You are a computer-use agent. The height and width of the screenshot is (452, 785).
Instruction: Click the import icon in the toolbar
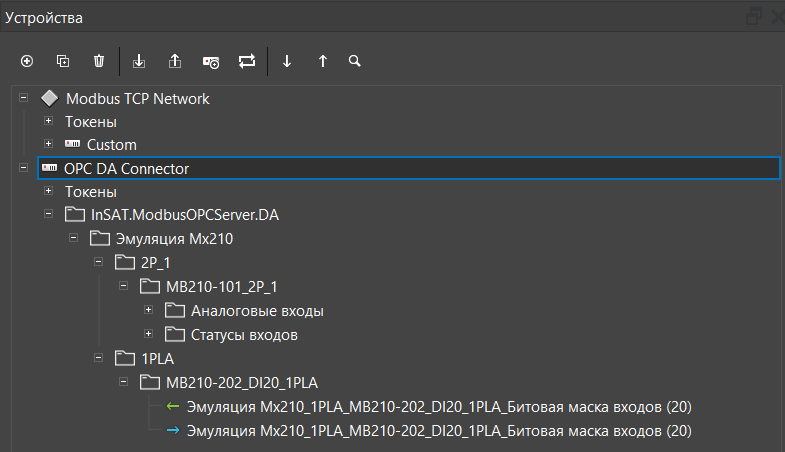[x=139, y=61]
